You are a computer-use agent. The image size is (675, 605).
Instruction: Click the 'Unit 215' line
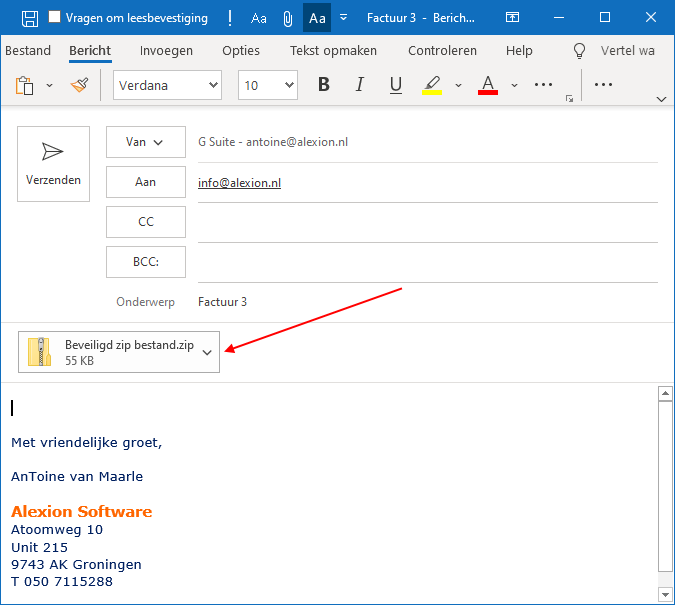[x=40, y=547]
